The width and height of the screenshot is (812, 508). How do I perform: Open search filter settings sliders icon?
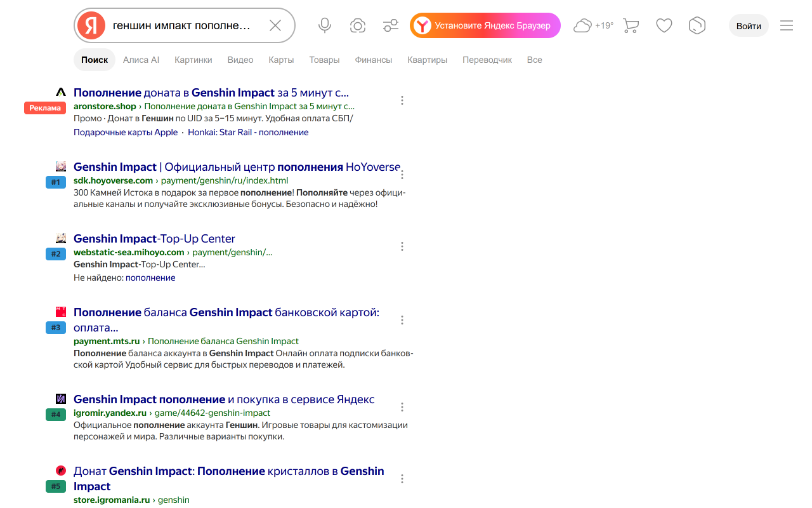pos(391,25)
